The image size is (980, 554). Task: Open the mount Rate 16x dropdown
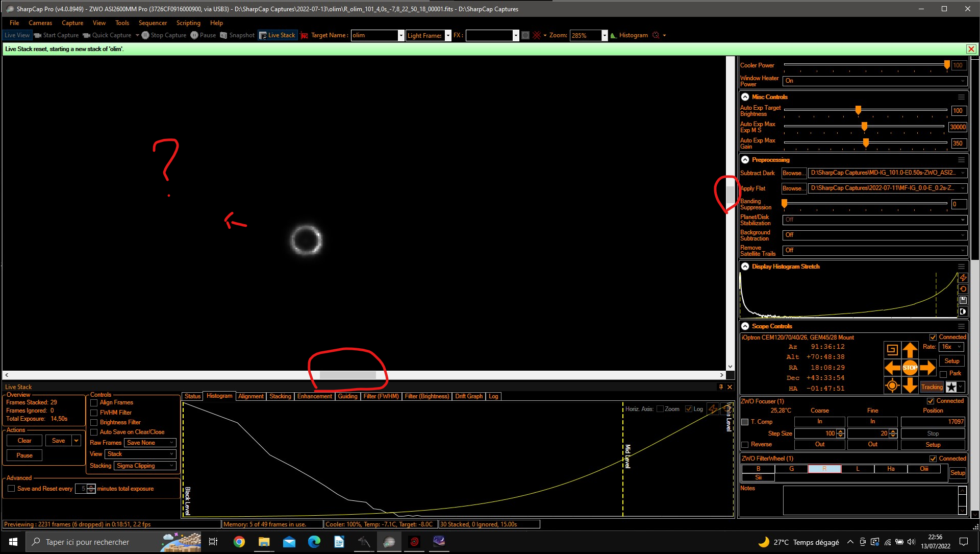click(x=951, y=347)
